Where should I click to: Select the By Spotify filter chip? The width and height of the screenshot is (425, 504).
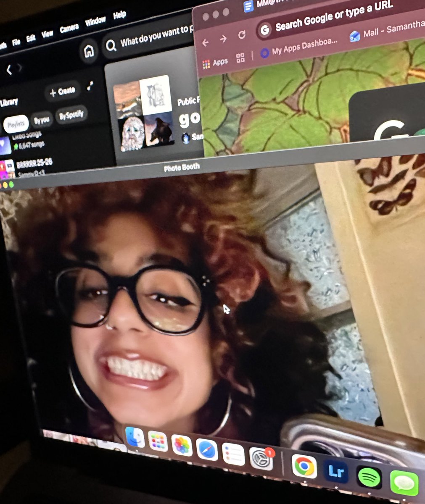tap(71, 115)
